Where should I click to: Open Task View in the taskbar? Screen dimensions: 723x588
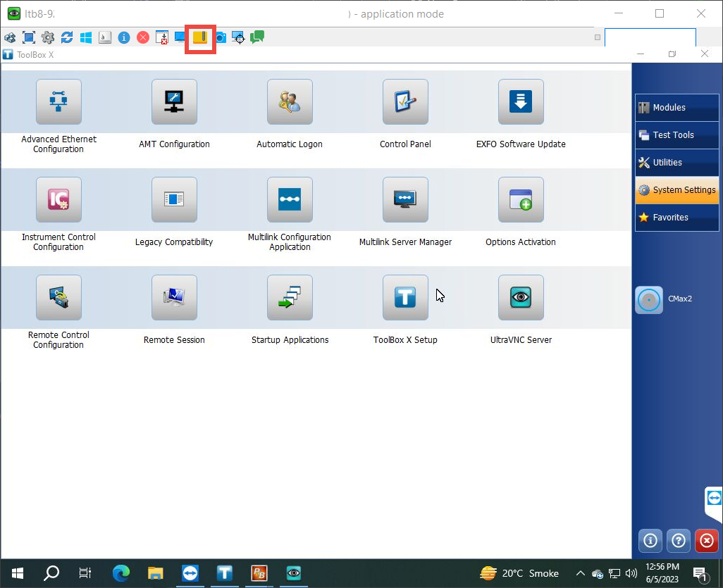(x=85, y=573)
